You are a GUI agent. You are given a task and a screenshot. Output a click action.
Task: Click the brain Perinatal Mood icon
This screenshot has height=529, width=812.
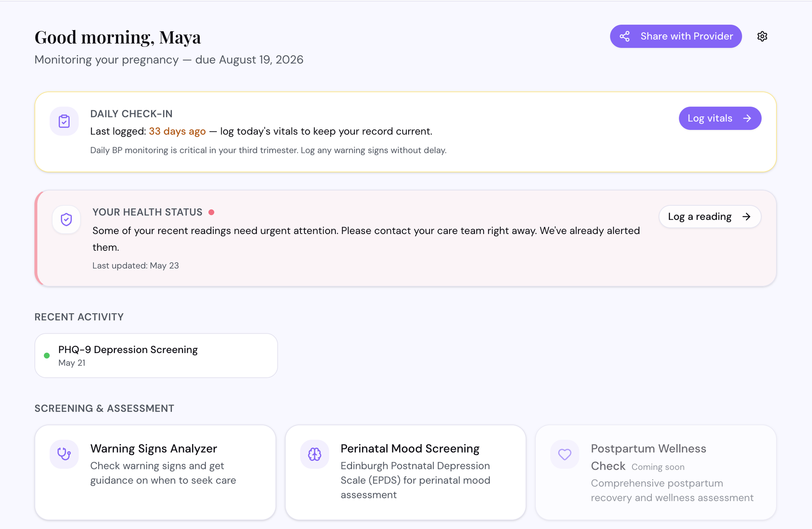[315, 454]
